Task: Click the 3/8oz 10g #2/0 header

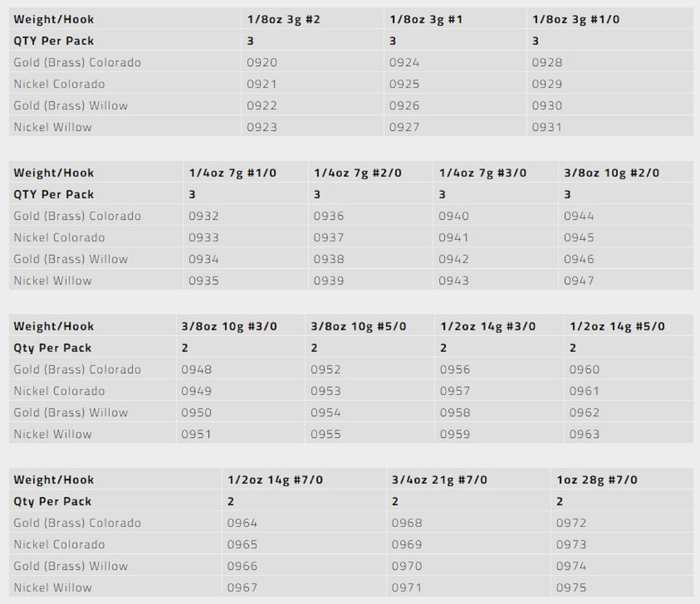Action: pyautogui.click(x=611, y=173)
